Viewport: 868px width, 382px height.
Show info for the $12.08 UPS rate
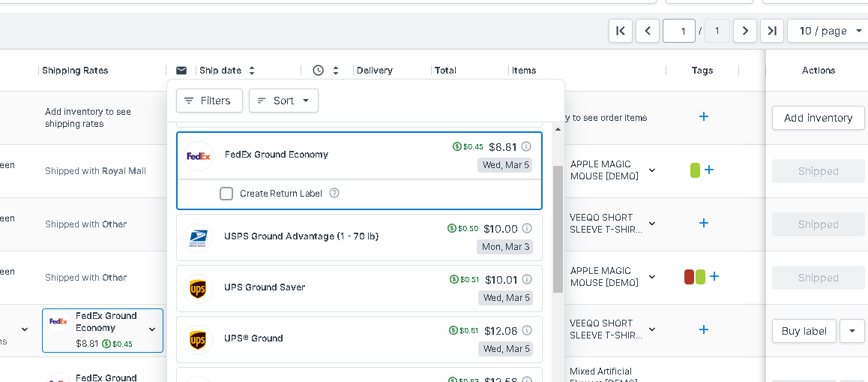[527, 330]
